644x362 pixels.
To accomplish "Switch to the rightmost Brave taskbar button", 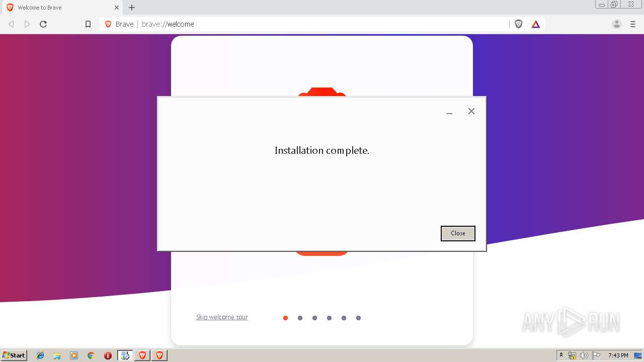I will pyautogui.click(x=159, y=355).
